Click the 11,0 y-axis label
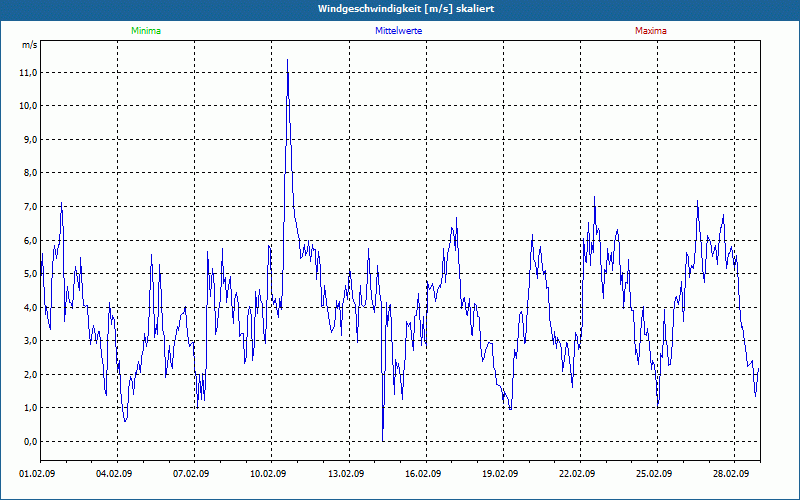Screen dimensions: 800x500 point(28,72)
